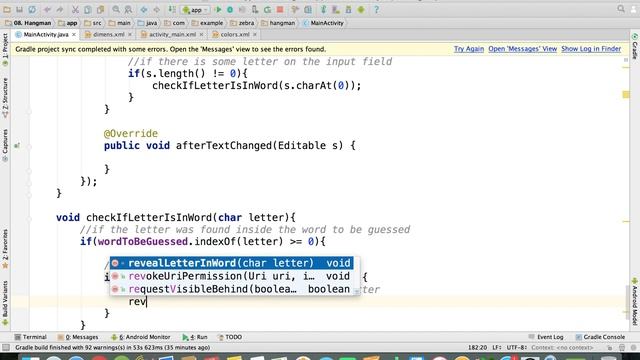Screen dimensions: 640x360
Task: Click the Find magnifier icon
Action: tap(116, 9)
